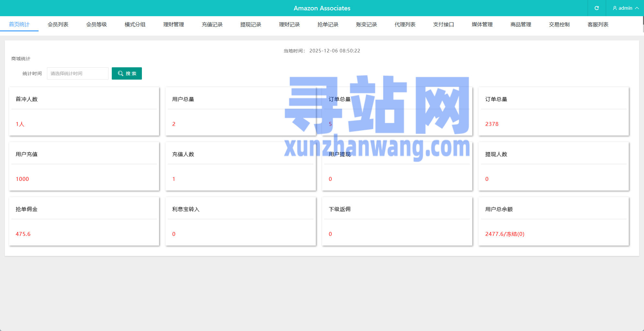Switch to the 客服列表 tab
644x331 pixels.
(x=598, y=24)
